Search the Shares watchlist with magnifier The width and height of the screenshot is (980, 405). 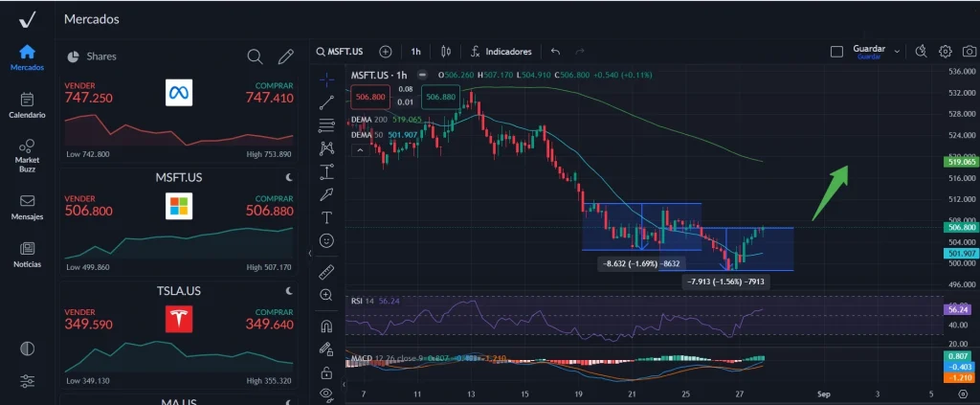click(255, 56)
